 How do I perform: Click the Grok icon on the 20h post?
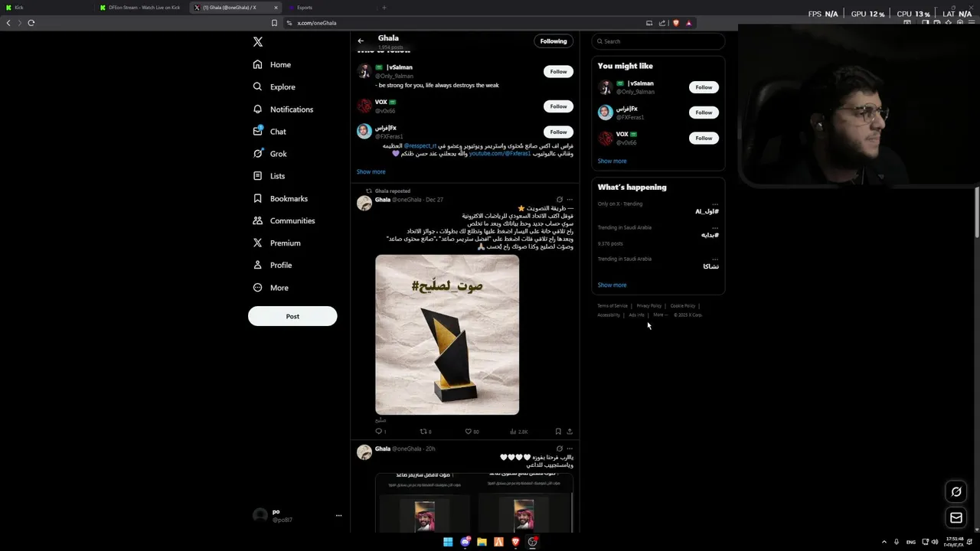pyautogui.click(x=559, y=448)
